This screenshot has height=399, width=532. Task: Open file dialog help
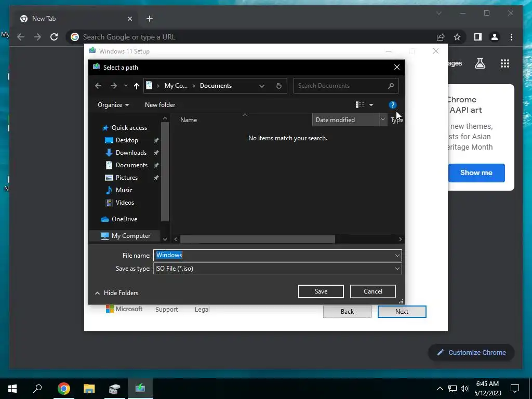(393, 105)
